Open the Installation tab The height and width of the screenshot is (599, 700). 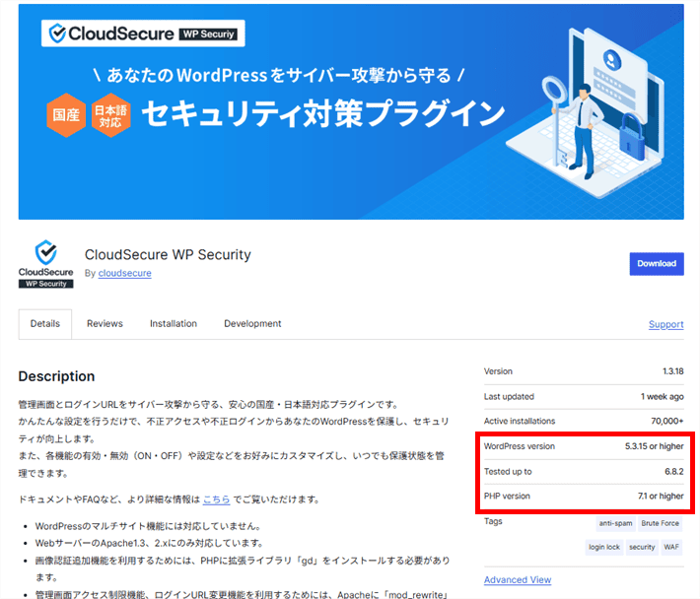(x=174, y=324)
